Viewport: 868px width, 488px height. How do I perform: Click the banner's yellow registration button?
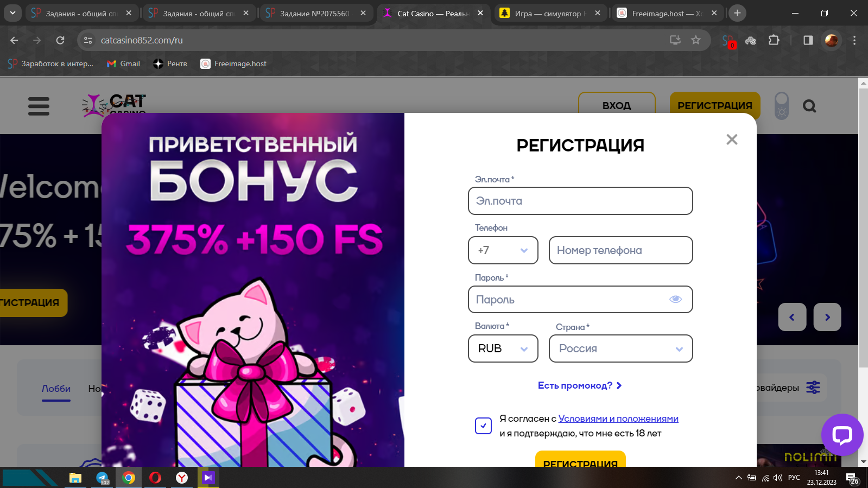click(33, 303)
